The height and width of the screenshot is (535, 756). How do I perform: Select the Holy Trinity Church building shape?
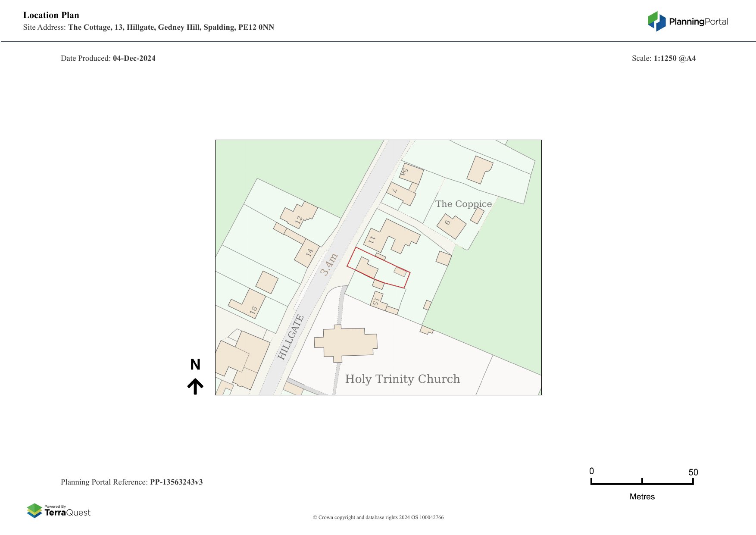347,343
